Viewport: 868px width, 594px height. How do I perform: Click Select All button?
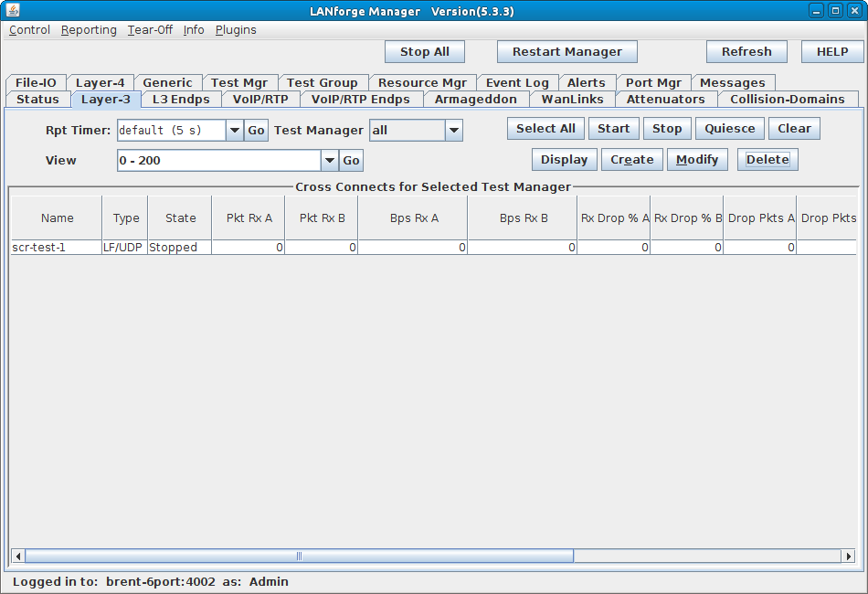pos(545,129)
